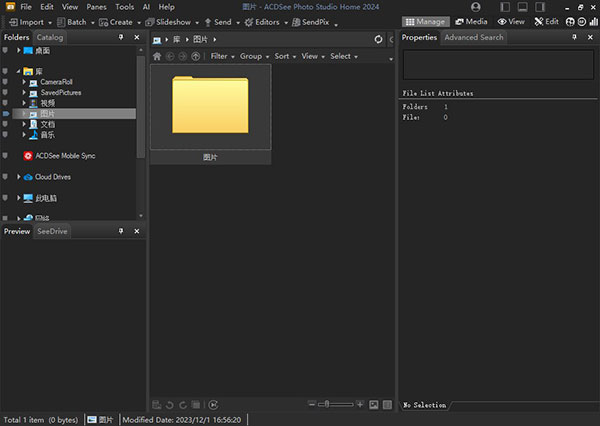Image resolution: width=600 pixels, height=426 pixels.
Task: Toggle the pin on the Properties pane
Action: 572,37
